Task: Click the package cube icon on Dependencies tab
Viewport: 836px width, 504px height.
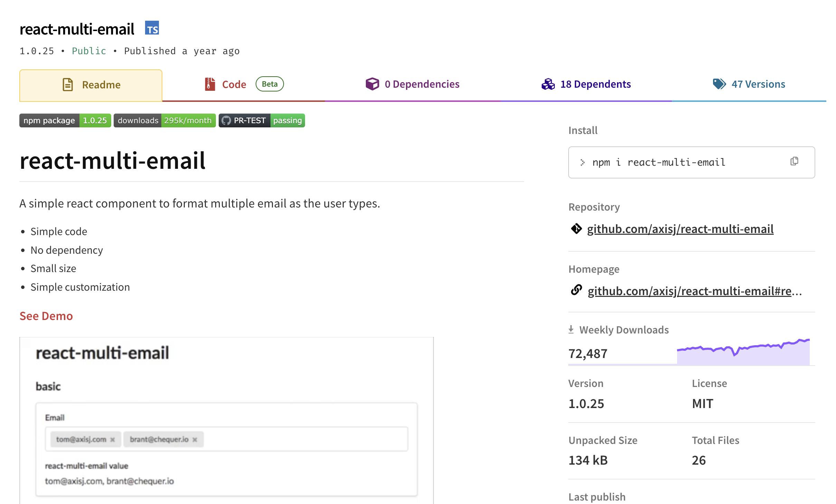Action: click(x=372, y=84)
